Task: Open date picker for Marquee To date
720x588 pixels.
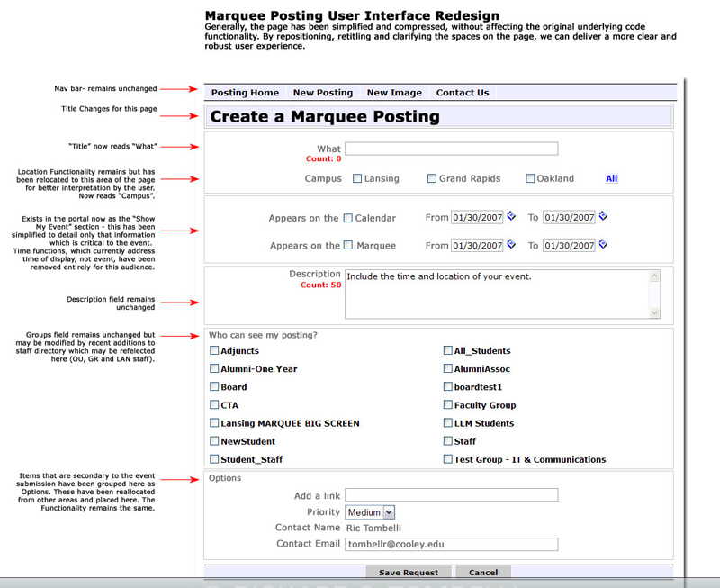Action: tap(603, 244)
